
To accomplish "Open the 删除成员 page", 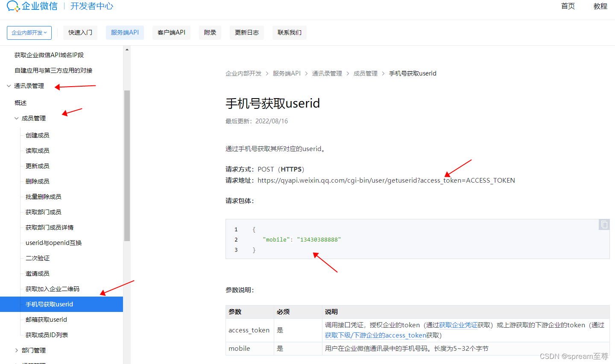I will [38, 181].
